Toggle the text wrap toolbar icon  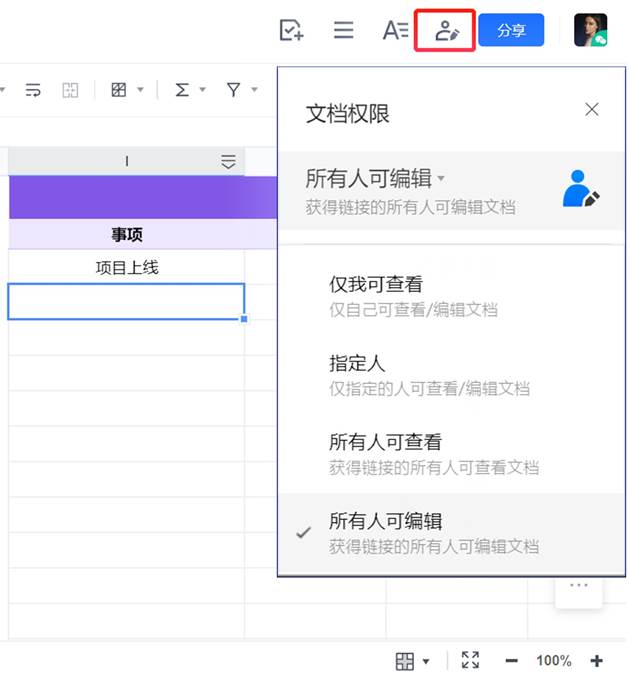coord(33,90)
